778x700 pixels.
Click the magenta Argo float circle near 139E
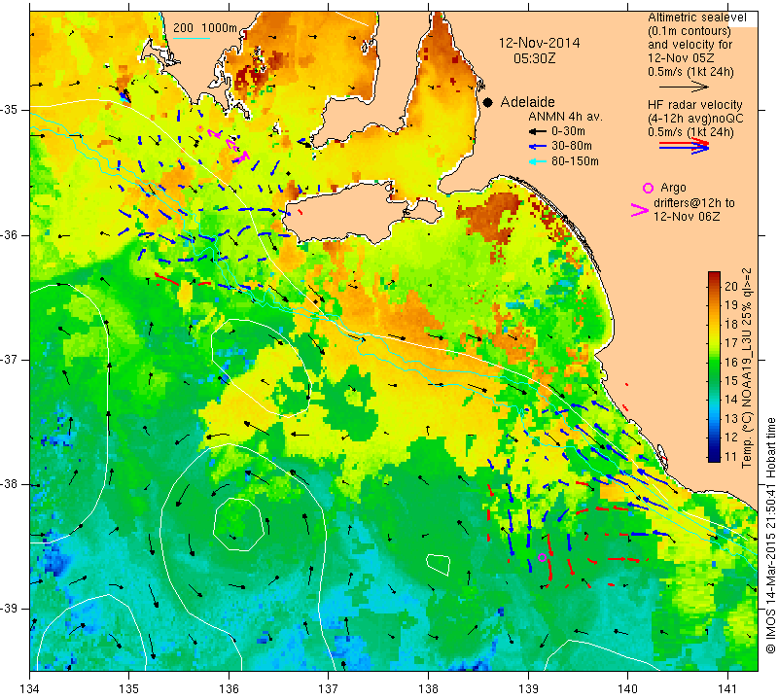[x=542, y=557]
